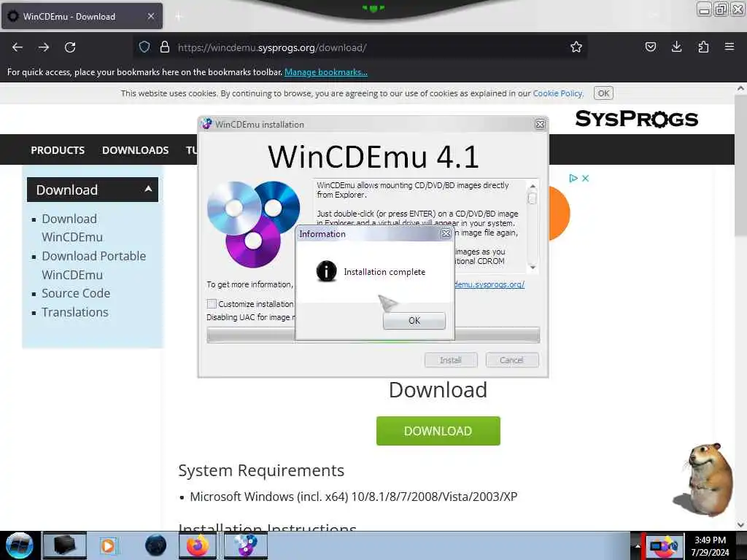747x560 pixels.
Task: Close the advertisement with X icon
Action: [x=586, y=178]
